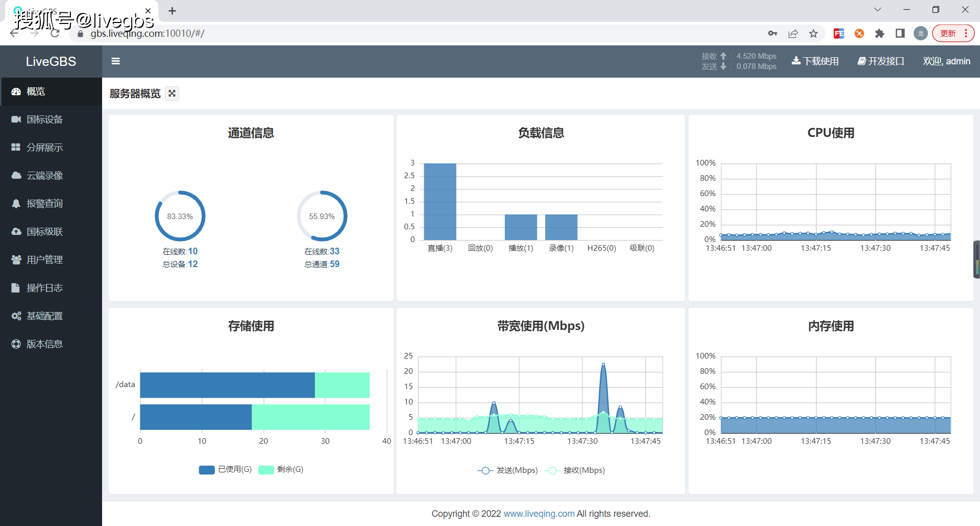Click the 用户管理 users icon
The height and width of the screenshot is (526, 980).
[16, 260]
